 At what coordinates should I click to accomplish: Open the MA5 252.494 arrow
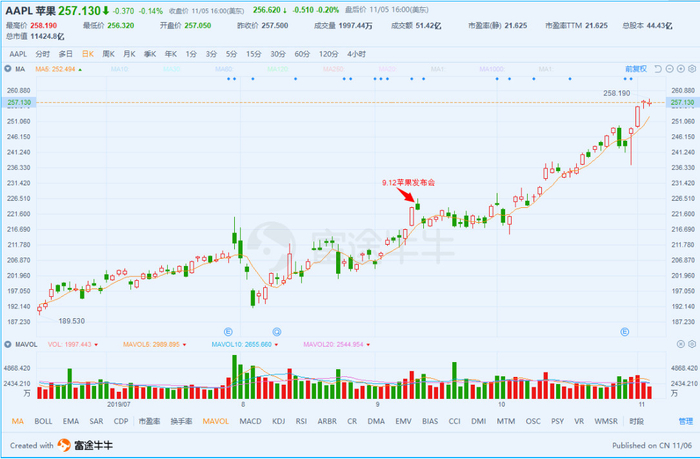coord(80,70)
